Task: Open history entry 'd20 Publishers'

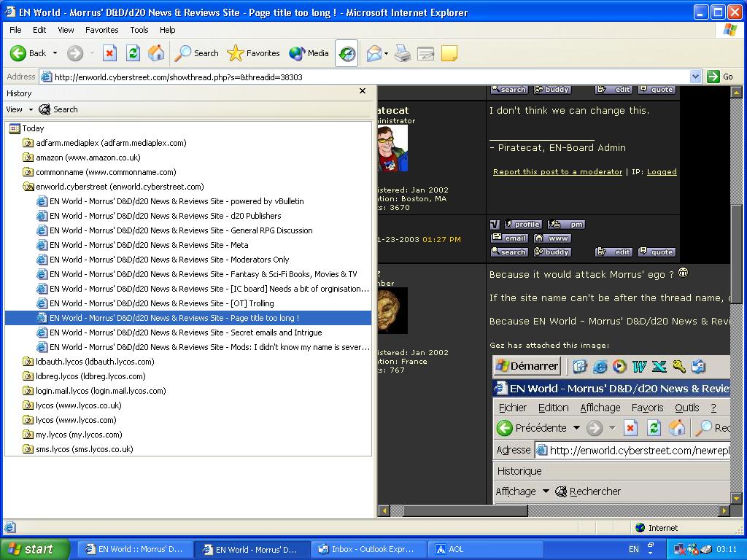Action: [159, 216]
